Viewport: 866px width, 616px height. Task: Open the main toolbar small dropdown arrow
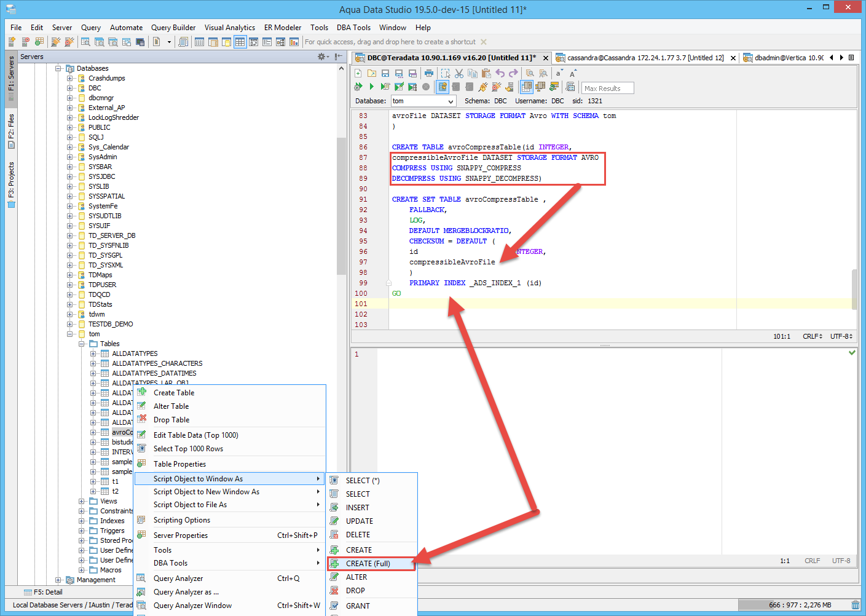pyautogui.click(x=169, y=42)
